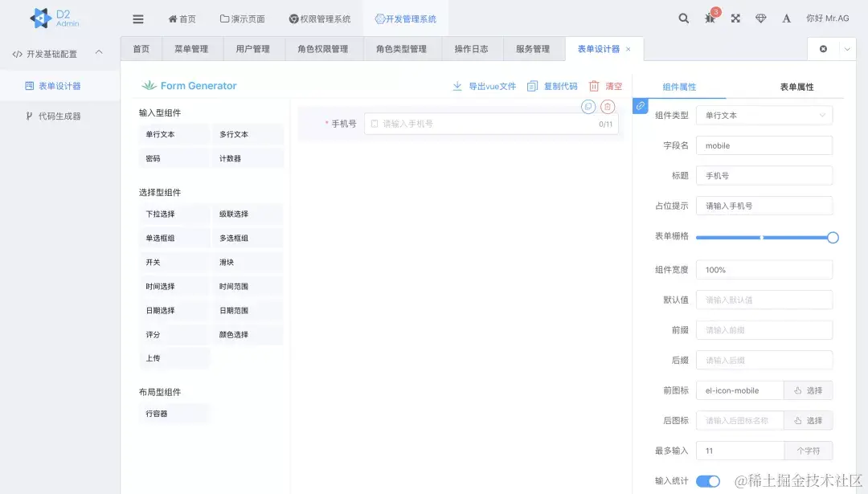Image resolution: width=868 pixels, height=494 pixels.
Task: Click the bug report icon with badge
Action: point(709,18)
